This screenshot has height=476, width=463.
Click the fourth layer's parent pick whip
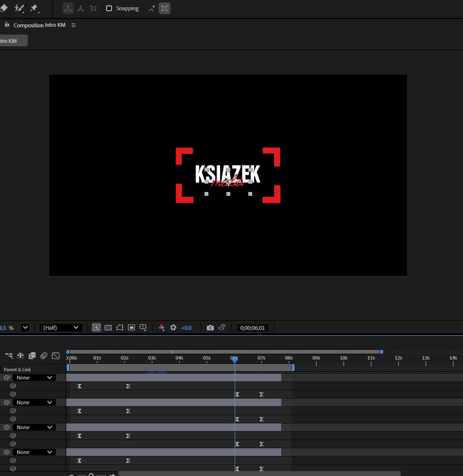tap(7, 452)
